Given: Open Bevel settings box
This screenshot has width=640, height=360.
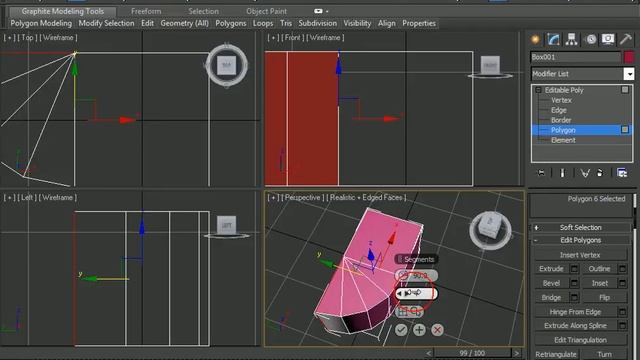Looking at the screenshot, I should (x=574, y=283).
